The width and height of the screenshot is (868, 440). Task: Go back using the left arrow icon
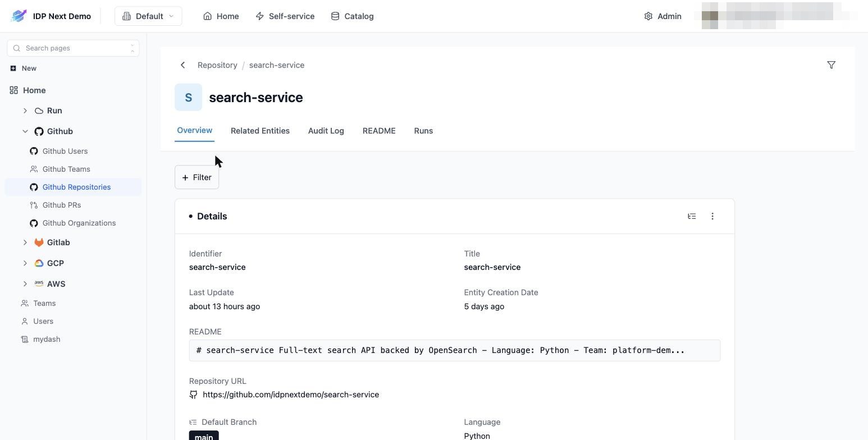tap(182, 65)
